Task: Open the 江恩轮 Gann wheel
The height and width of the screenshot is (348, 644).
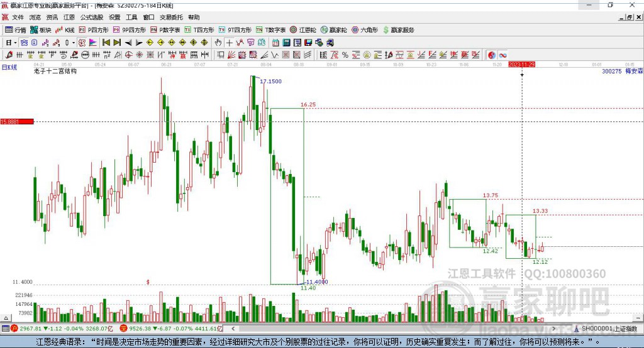Action: [303, 30]
